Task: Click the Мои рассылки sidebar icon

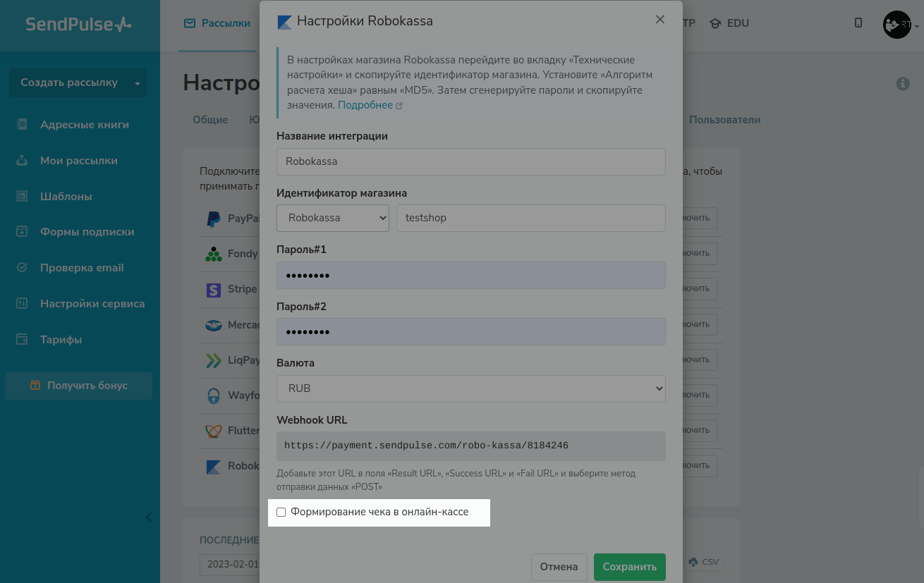Action: 22,160
